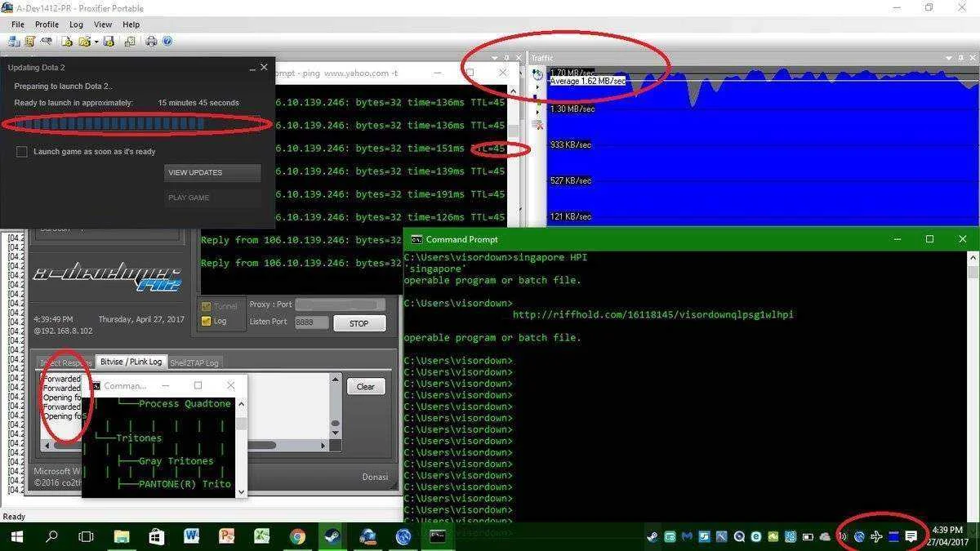
Task: Open File Explorer from the taskbar
Action: point(122,536)
